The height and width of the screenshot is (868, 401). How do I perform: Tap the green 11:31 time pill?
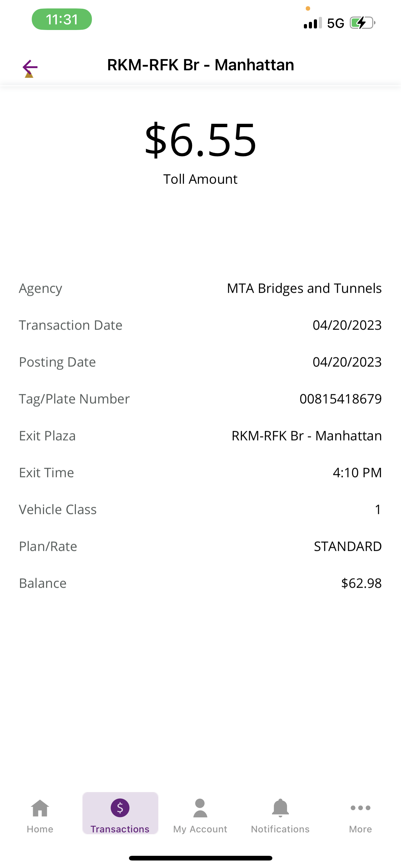[x=62, y=20]
